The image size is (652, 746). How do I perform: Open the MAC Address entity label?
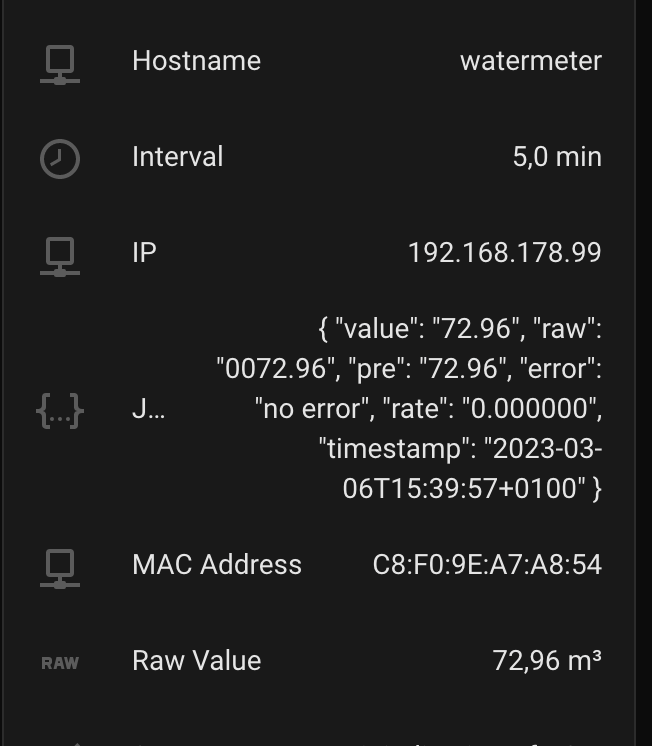point(216,565)
